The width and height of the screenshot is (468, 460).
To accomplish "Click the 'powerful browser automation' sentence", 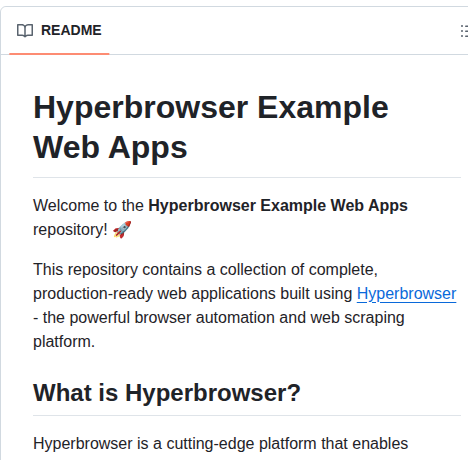I will pyautogui.click(x=219, y=318).
